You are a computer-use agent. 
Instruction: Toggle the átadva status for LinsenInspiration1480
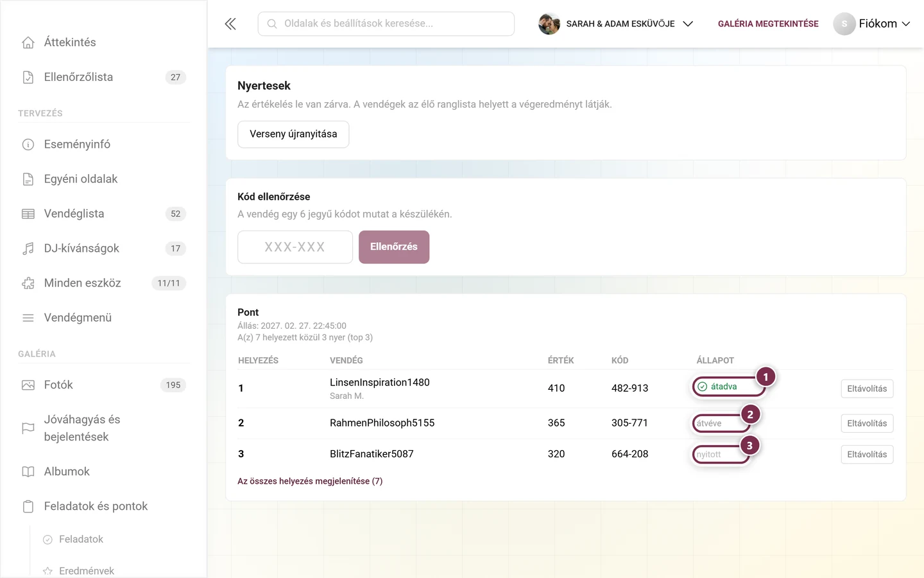(729, 387)
